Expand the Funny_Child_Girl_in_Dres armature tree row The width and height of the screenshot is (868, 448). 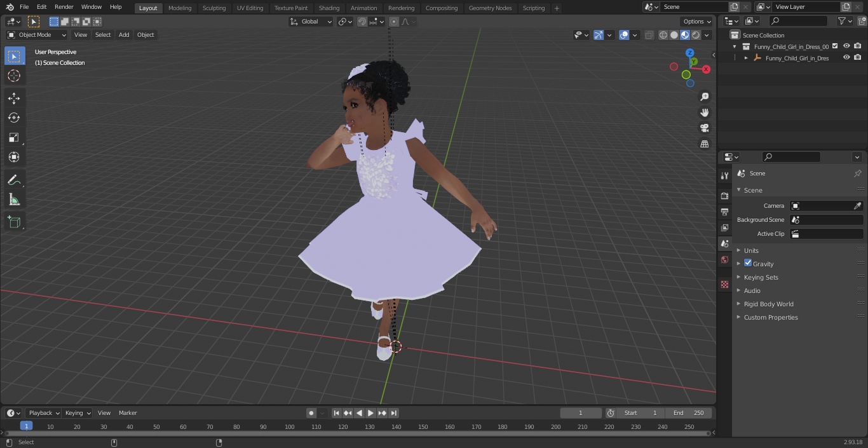click(x=746, y=58)
